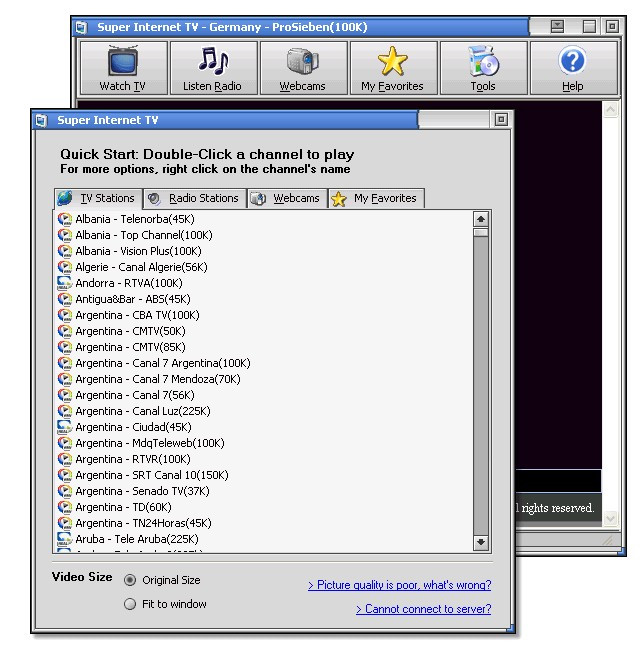The width and height of the screenshot is (641, 650).
Task: Click the channel list scroll-down arrow
Action: pyautogui.click(x=481, y=542)
